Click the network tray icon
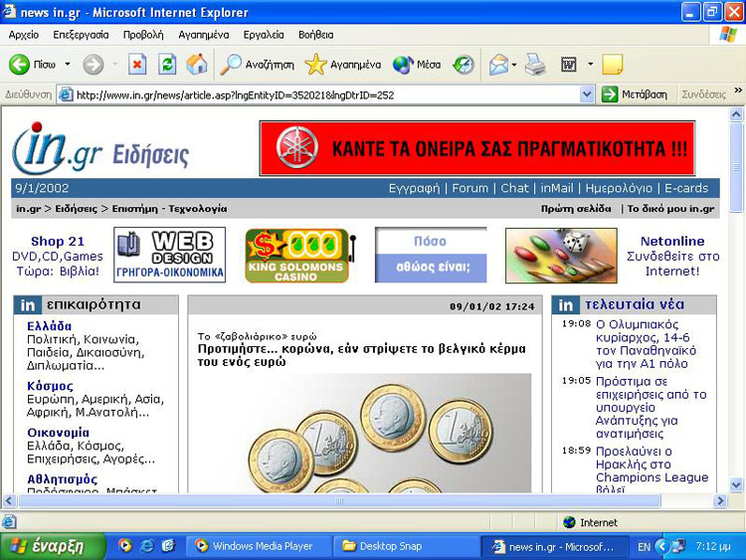The height and width of the screenshot is (560, 746). click(x=678, y=546)
